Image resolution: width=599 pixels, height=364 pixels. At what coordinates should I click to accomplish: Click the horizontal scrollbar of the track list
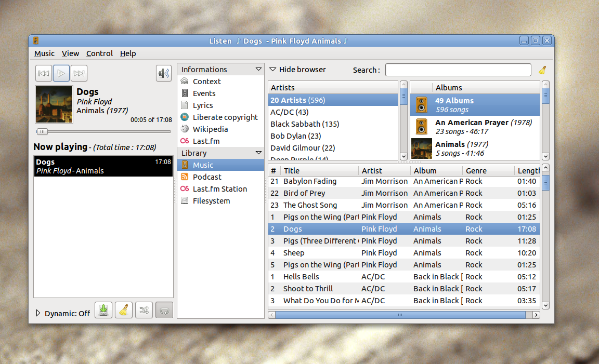click(400, 315)
